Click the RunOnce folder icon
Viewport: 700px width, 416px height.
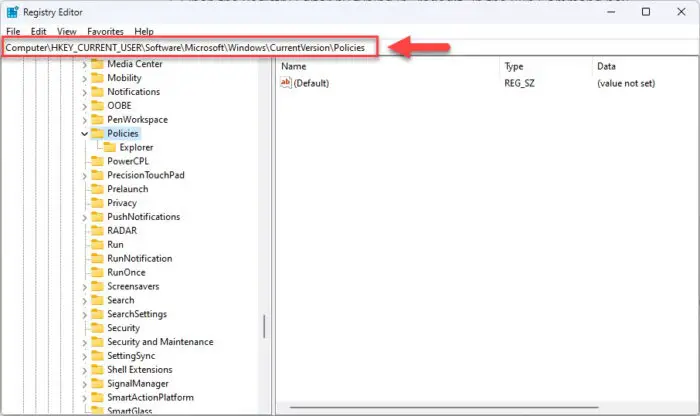coord(97,272)
